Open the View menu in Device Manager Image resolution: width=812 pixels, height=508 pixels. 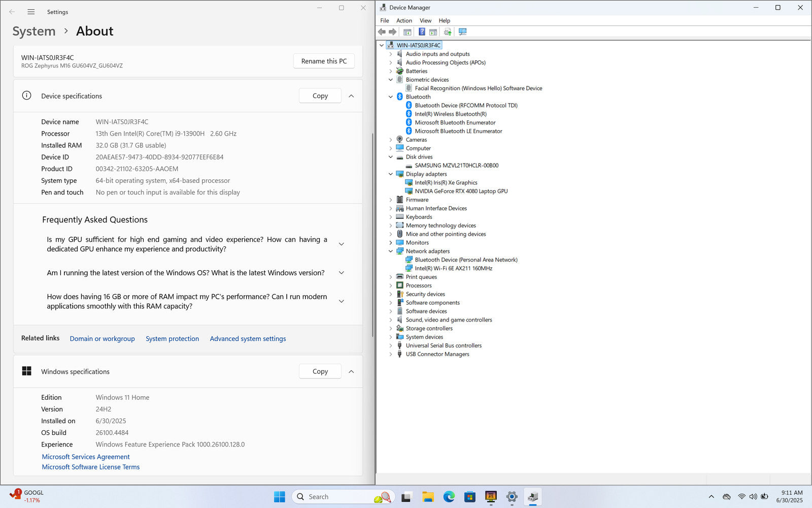coord(425,20)
